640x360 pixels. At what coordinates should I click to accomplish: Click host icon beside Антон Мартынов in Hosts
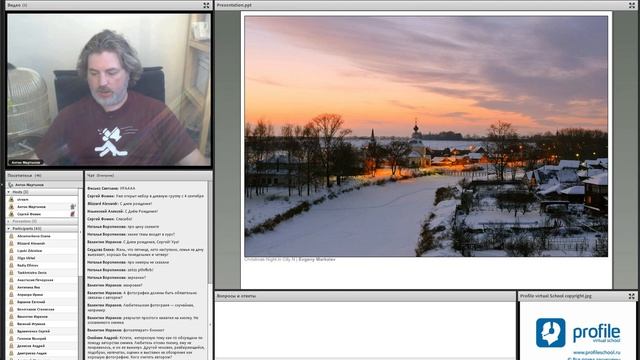click(11, 207)
